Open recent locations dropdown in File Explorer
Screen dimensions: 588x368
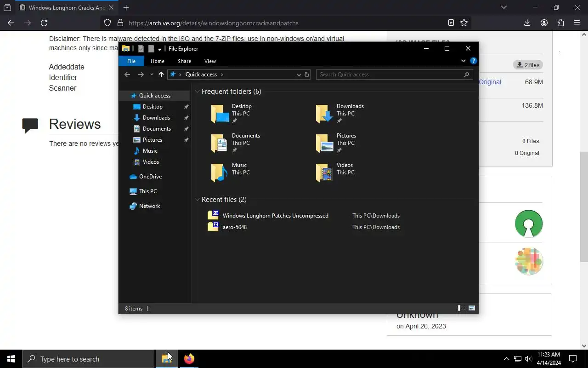(x=152, y=75)
